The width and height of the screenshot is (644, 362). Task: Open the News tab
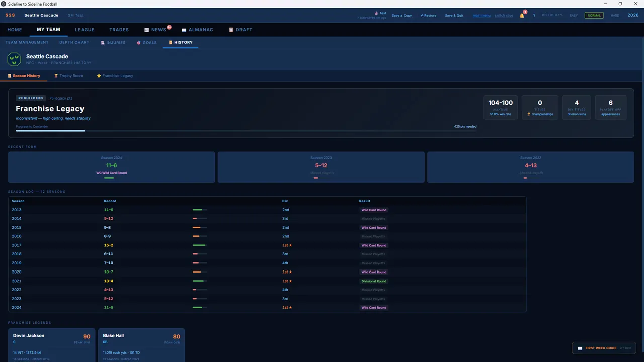coord(158,30)
